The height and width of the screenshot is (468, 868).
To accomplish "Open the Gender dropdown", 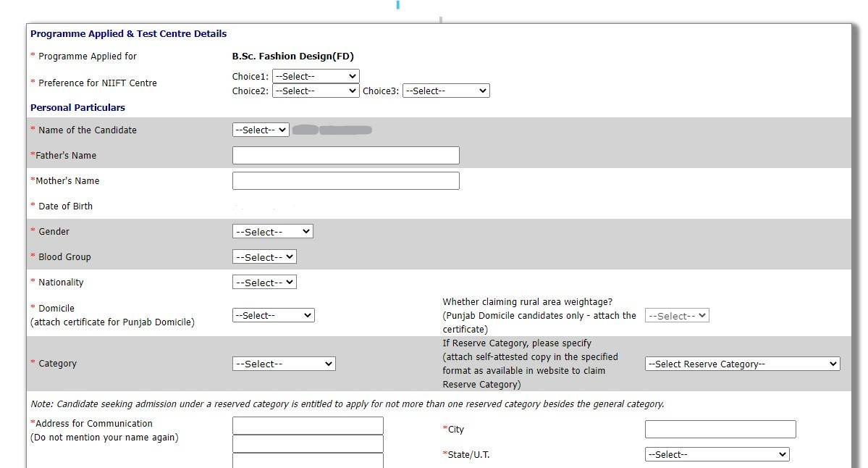I will point(272,231).
